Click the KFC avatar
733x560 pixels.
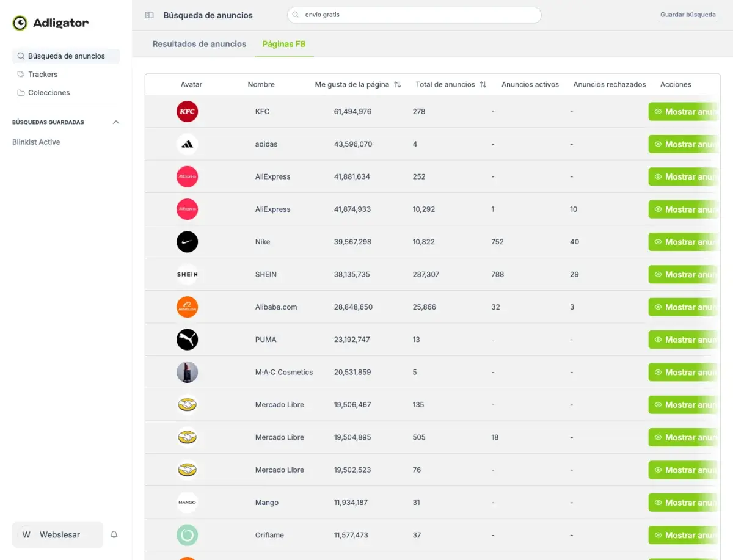tap(187, 112)
